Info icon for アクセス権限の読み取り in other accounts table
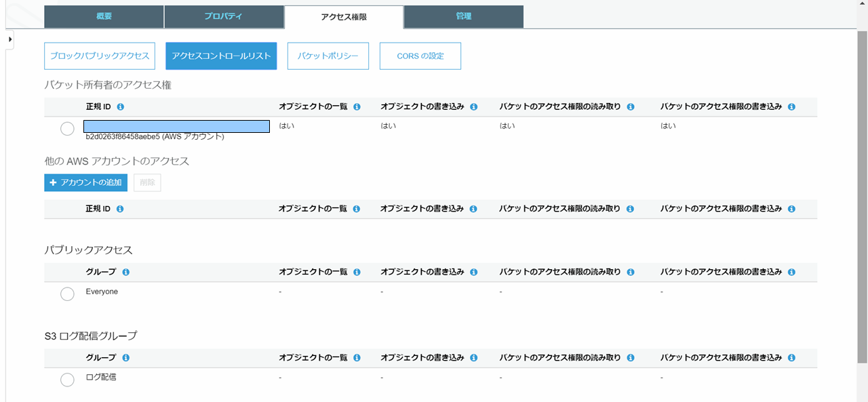868x402 pixels. pyautogui.click(x=631, y=209)
